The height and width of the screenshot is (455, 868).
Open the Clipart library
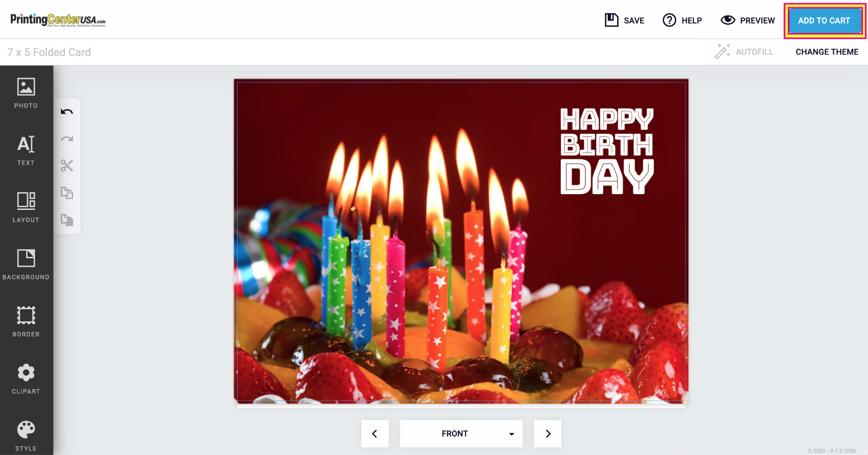[x=26, y=379]
